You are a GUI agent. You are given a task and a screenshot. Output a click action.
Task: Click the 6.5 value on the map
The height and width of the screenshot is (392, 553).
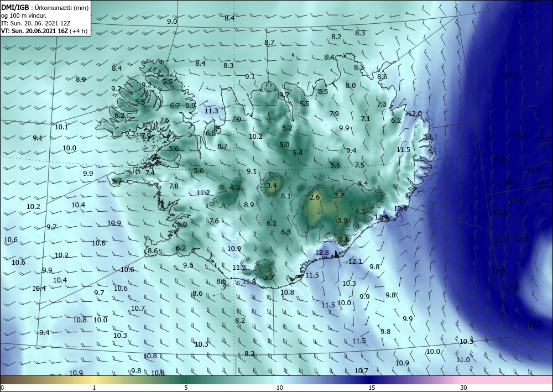pyautogui.click(x=323, y=91)
